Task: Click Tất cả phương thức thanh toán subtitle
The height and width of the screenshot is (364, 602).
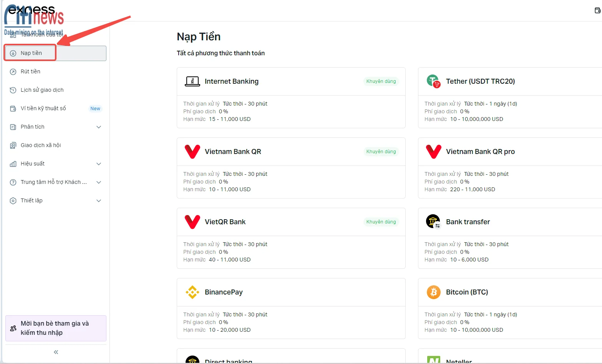Action: point(221,53)
